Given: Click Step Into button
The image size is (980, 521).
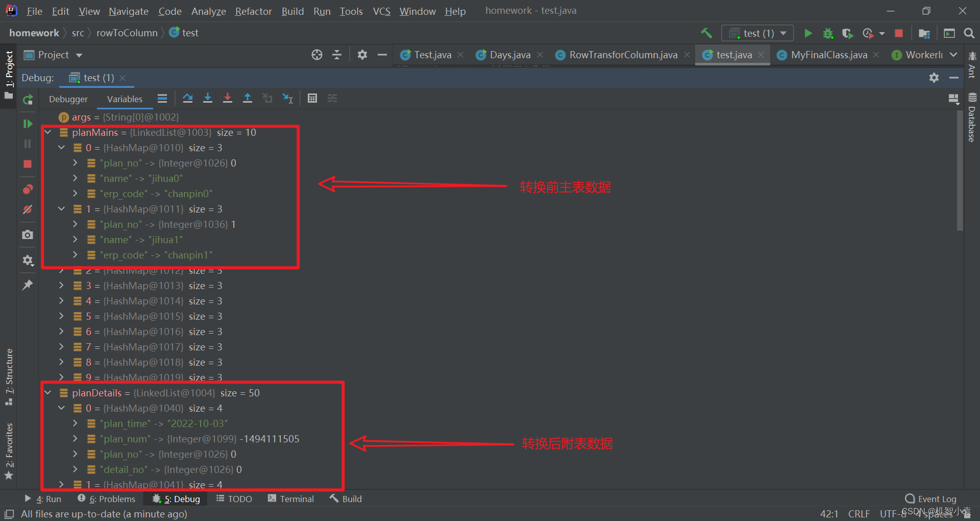Looking at the screenshot, I should pyautogui.click(x=208, y=98).
